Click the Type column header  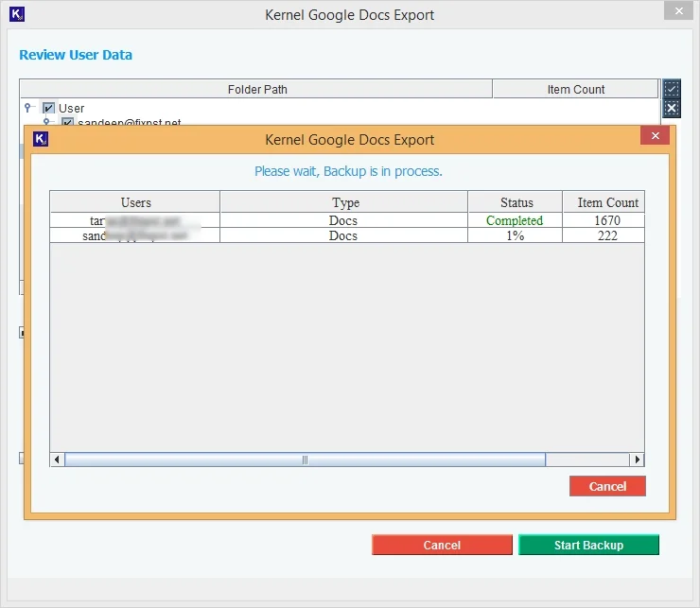click(x=343, y=202)
